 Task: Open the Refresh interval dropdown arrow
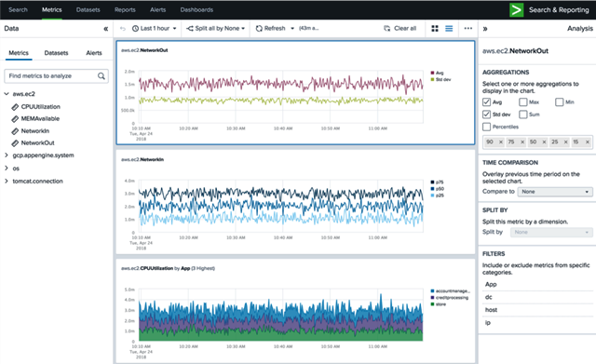coord(292,29)
